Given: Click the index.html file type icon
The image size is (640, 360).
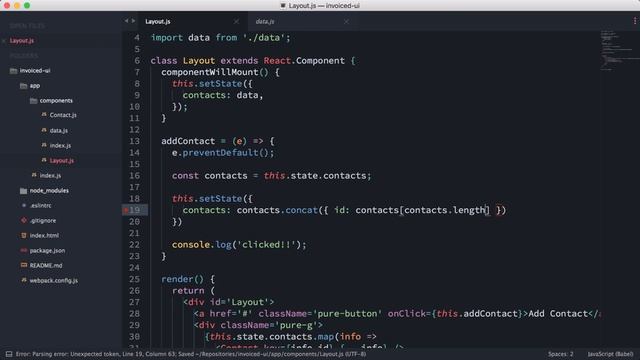Looking at the screenshot, I should pos(24,236).
